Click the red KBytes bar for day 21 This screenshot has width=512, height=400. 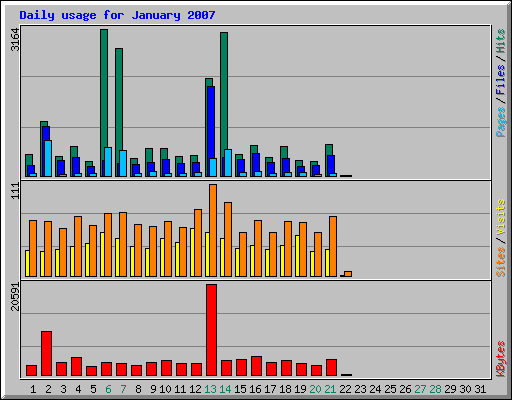331,367
